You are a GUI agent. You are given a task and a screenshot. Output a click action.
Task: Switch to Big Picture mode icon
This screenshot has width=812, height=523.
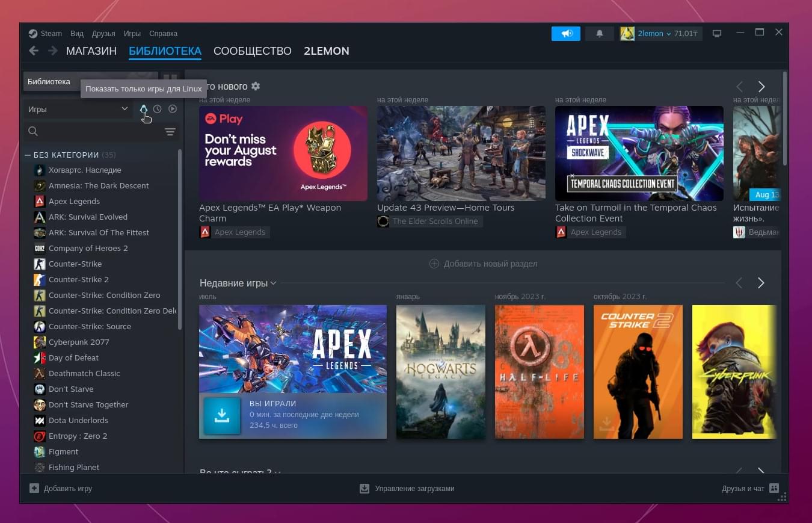(716, 34)
